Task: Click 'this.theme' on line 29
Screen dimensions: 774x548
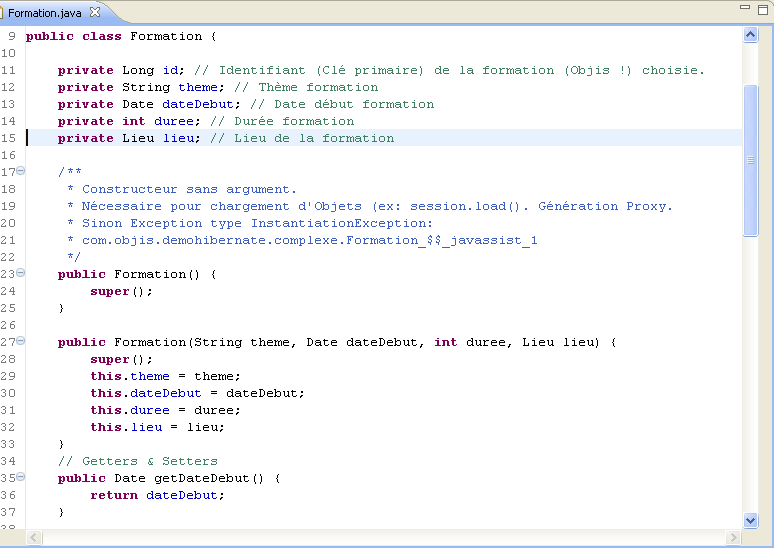Action: click(x=130, y=376)
